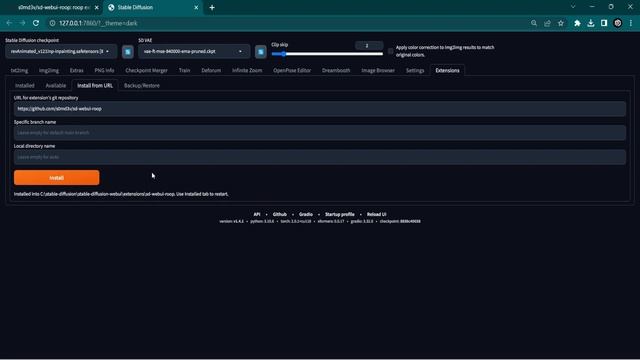
Task: Focus the extension git repository URL field
Action: [320, 109]
